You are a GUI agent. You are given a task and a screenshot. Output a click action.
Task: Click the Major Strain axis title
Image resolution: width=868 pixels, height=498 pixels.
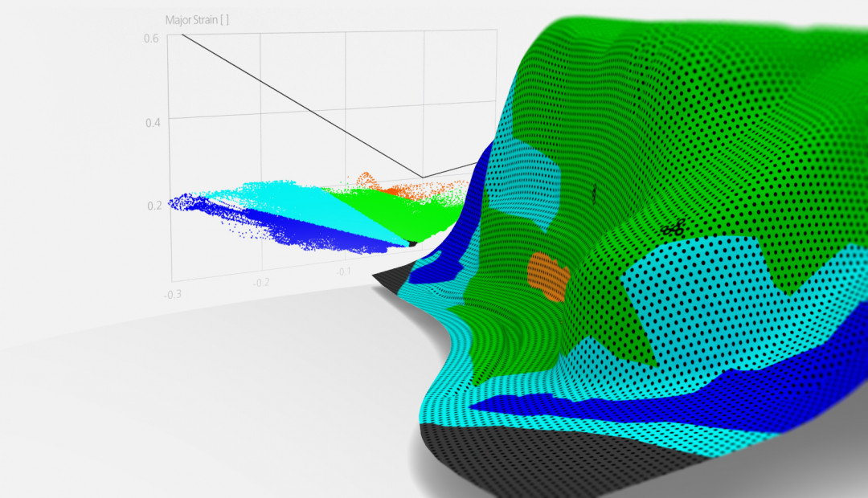point(197,21)
